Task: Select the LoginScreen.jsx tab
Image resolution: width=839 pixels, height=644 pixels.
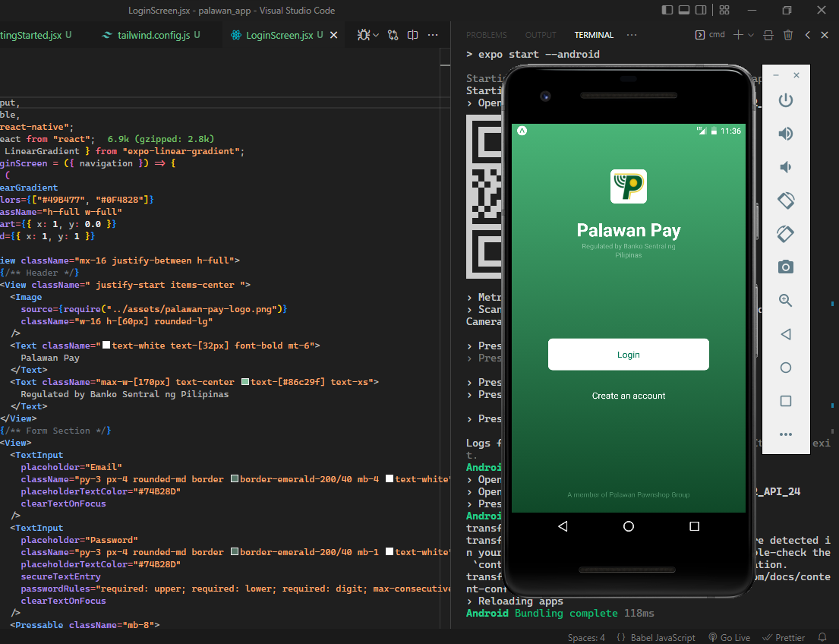Action: [279, 35]
